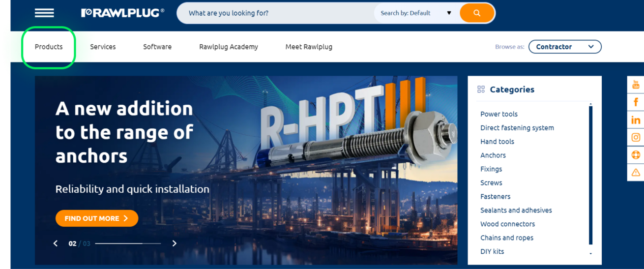Open the Instagram social link
This screenshot has width=644, height=269.
click(x=636, y=138)
